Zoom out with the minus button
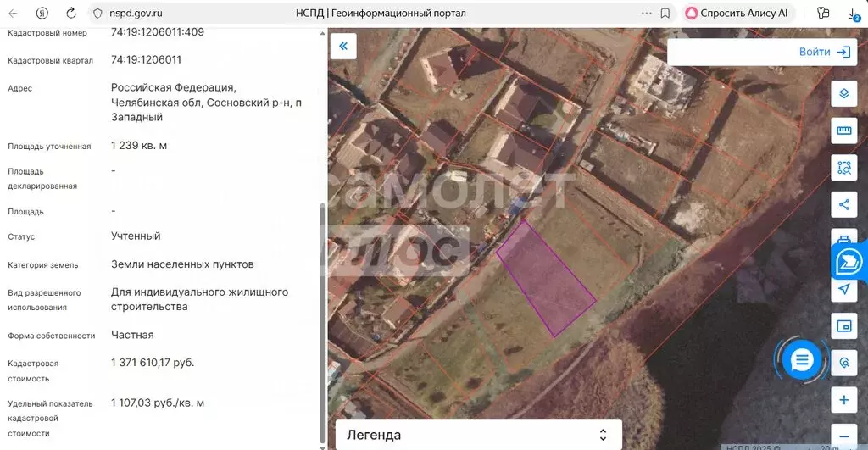 coord(843,436)
